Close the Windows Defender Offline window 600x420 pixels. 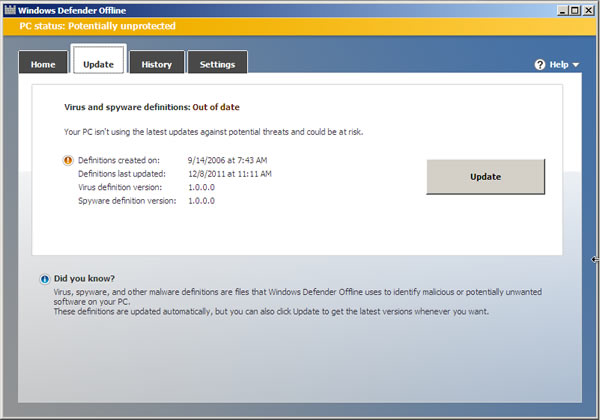tap(588, 10)
